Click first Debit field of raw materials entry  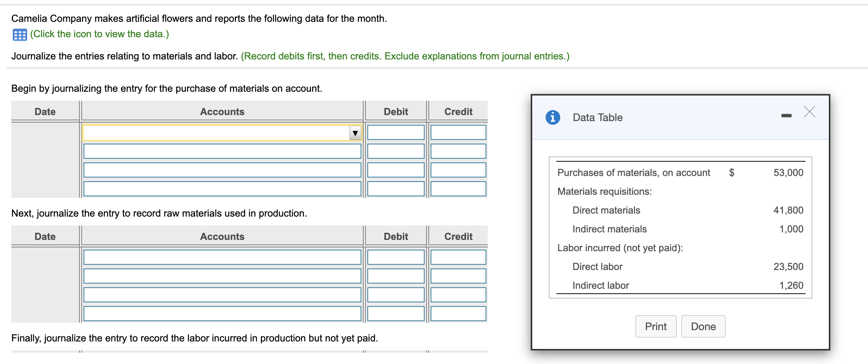click(x=396, y=258)
